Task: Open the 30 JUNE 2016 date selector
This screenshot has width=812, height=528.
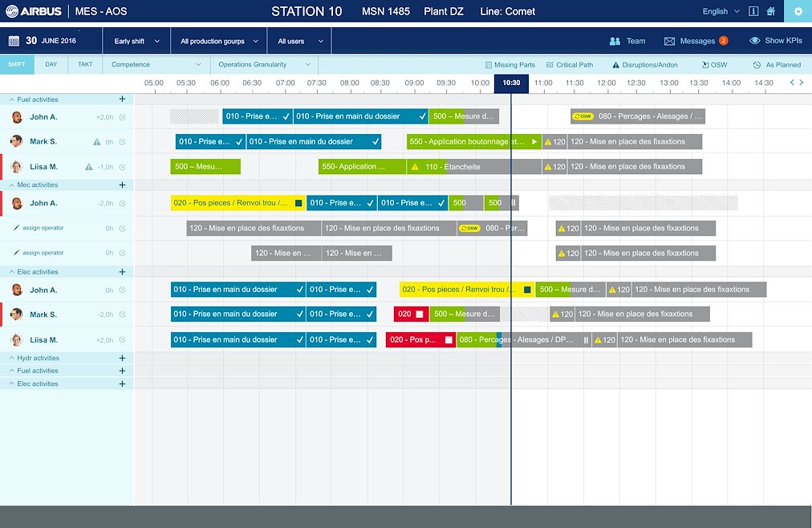Action: (51, 40)
